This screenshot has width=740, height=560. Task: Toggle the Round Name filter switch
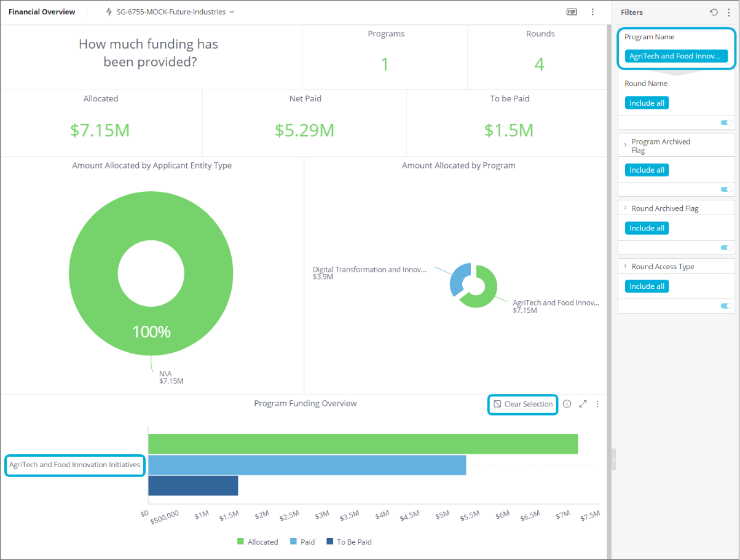point(726,122)
